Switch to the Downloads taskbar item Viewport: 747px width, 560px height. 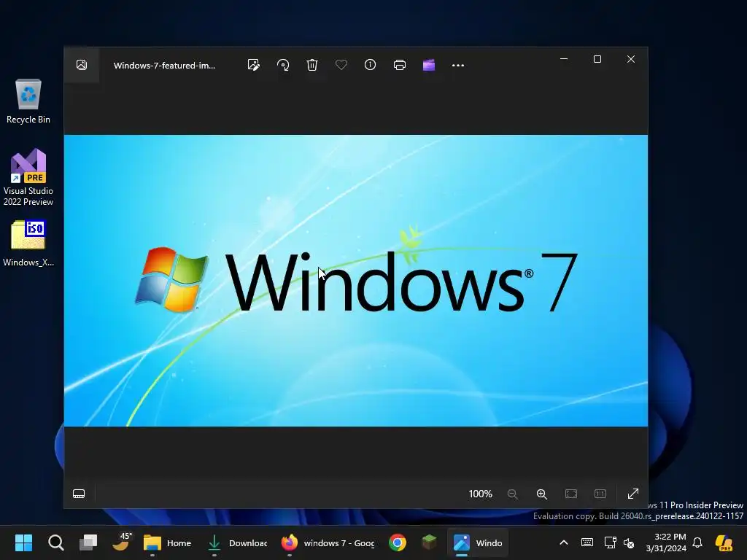pyautogui.click(x=237, y=542)
